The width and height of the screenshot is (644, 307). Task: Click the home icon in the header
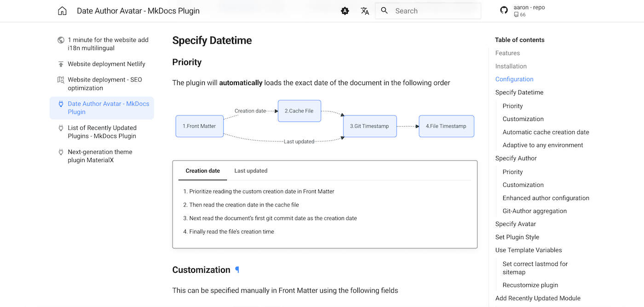[62, 11]
